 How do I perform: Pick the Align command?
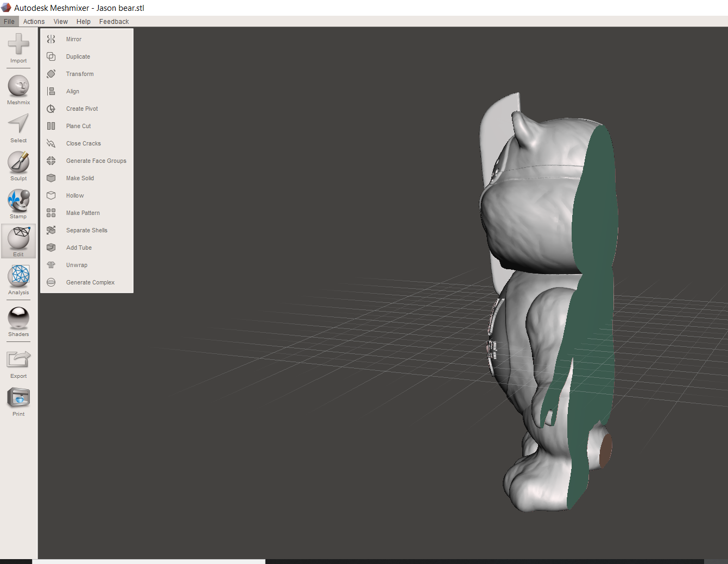click(x=87, y=91)
